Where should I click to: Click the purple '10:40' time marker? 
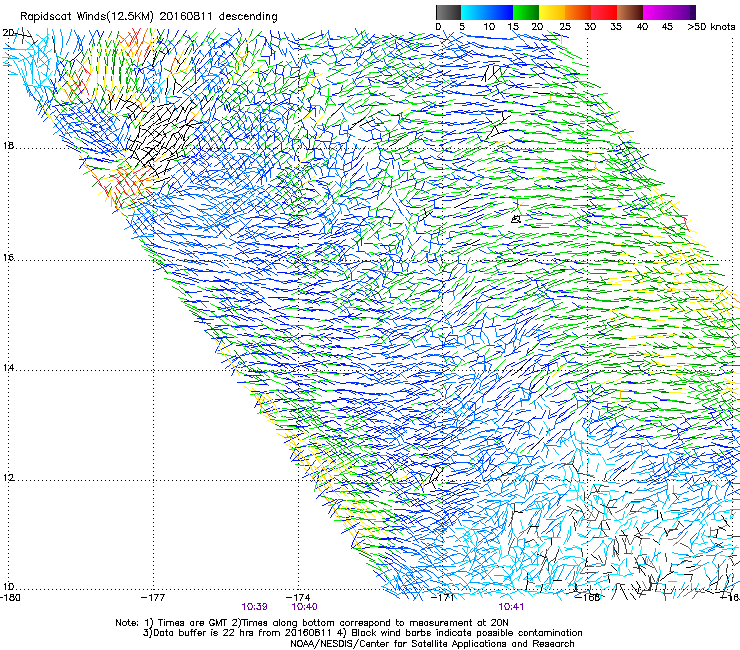point(304,607)
